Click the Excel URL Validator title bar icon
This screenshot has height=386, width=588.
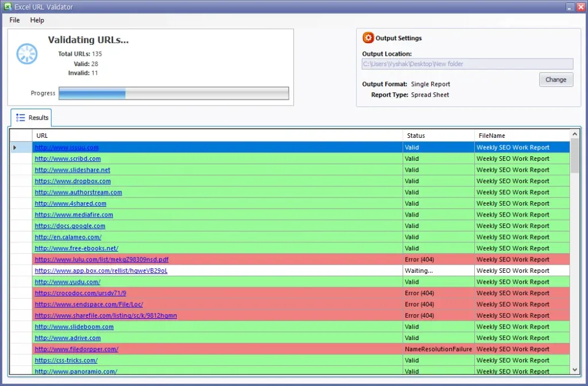point(8,6)
